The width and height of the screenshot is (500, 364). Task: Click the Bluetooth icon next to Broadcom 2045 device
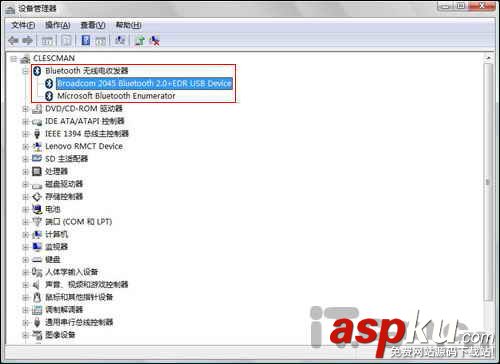coord(49,83)
